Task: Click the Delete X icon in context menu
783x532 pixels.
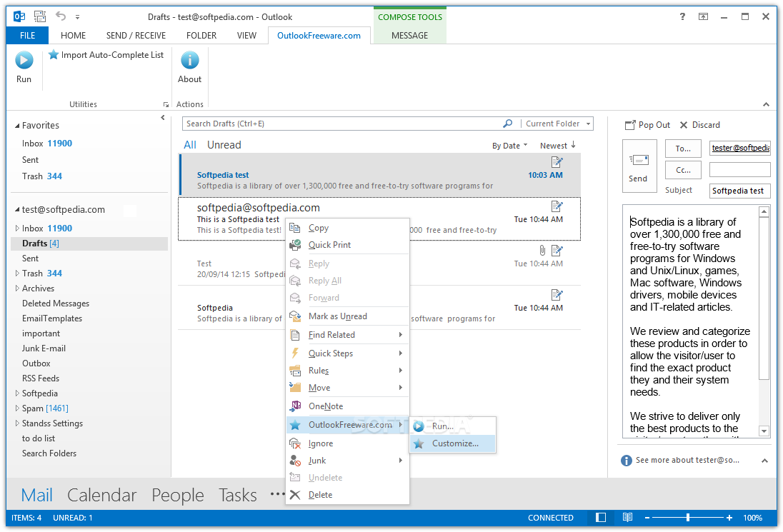Action: pyautogui.click(x=295, y=495)
